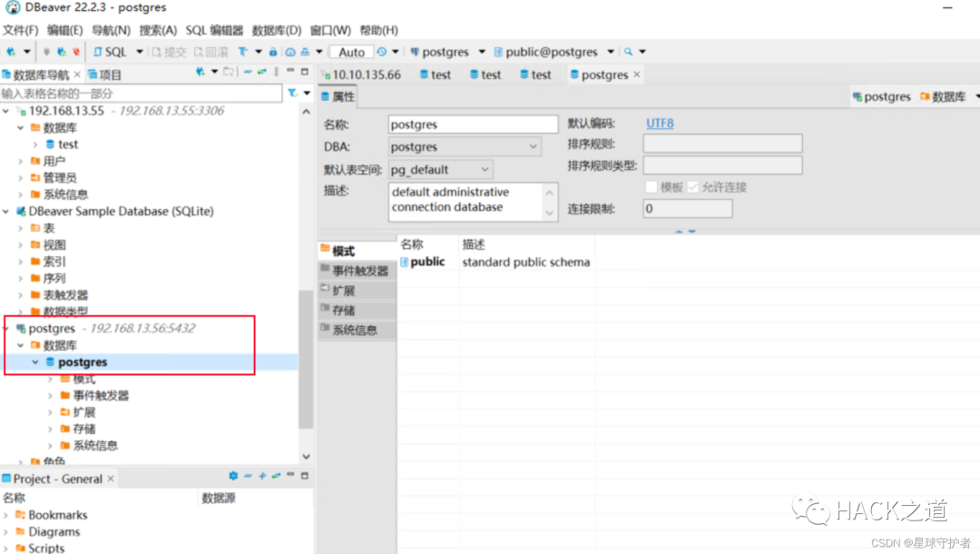Select the 存储 side tab
Viewport: 980px width, 554px height.
(x=357, y=310)
